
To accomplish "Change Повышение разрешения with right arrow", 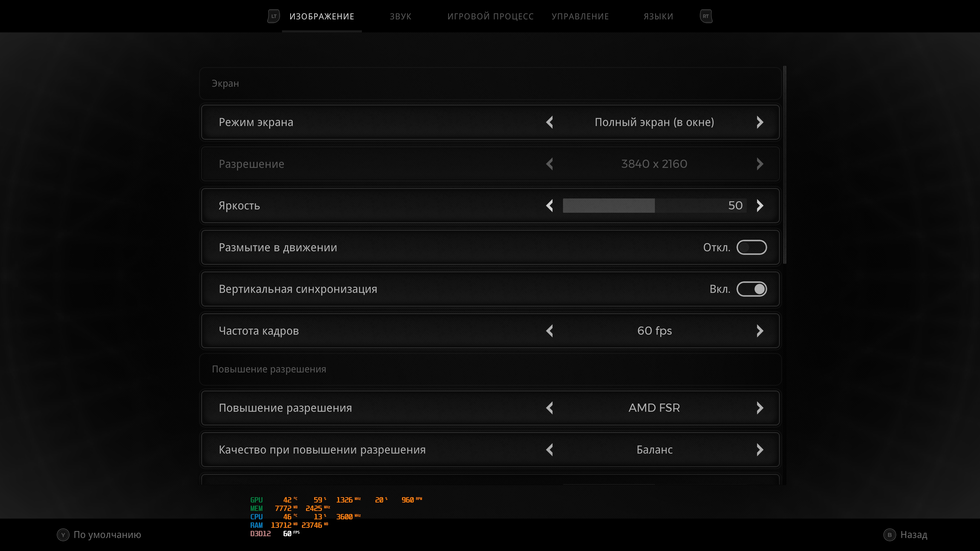I will [x=760, y=408].
